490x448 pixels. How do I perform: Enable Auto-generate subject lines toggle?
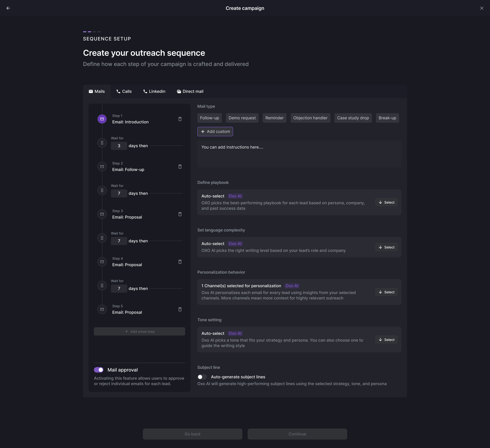pos(202,377)
